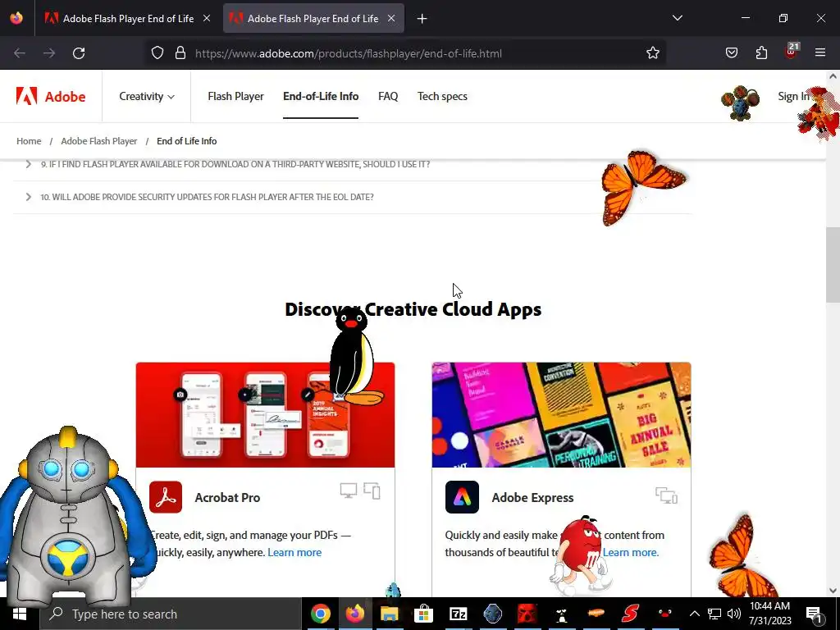
Task: Open the Firefox extensions puzzle icon
Action: [761, 53]
